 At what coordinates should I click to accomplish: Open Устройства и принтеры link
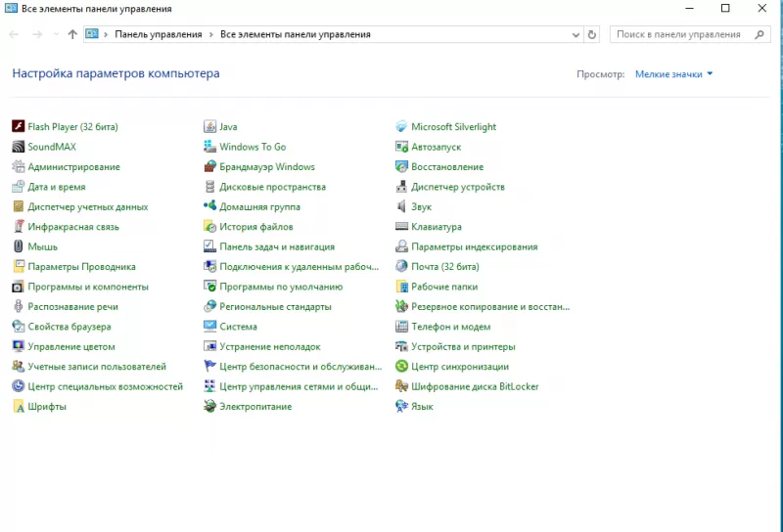463,346
